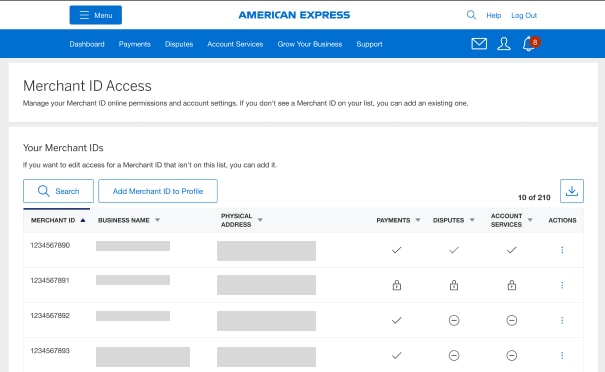The image size is (605, 372).
Task: Open the Account Services column filter arrow
Action: pos(530,220)
